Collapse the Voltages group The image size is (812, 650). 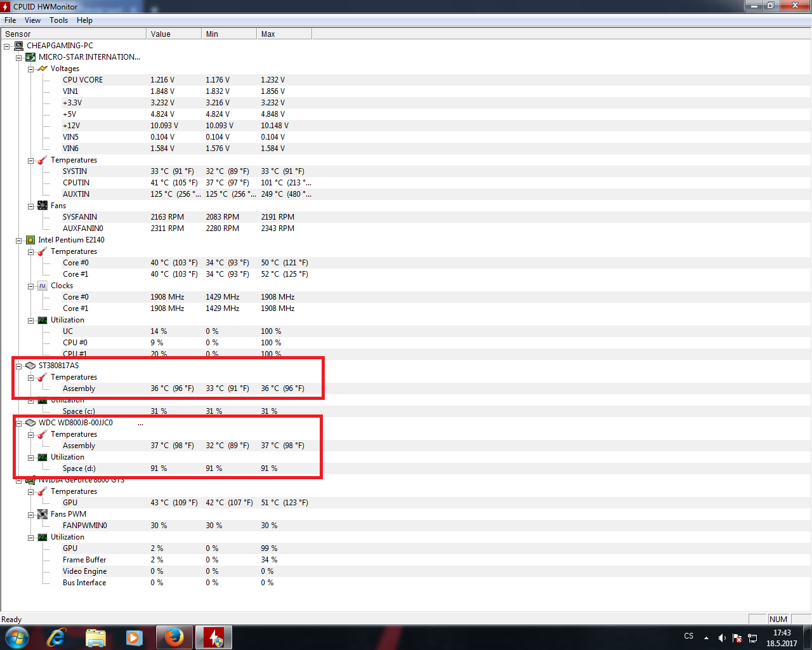coord(30,69)
